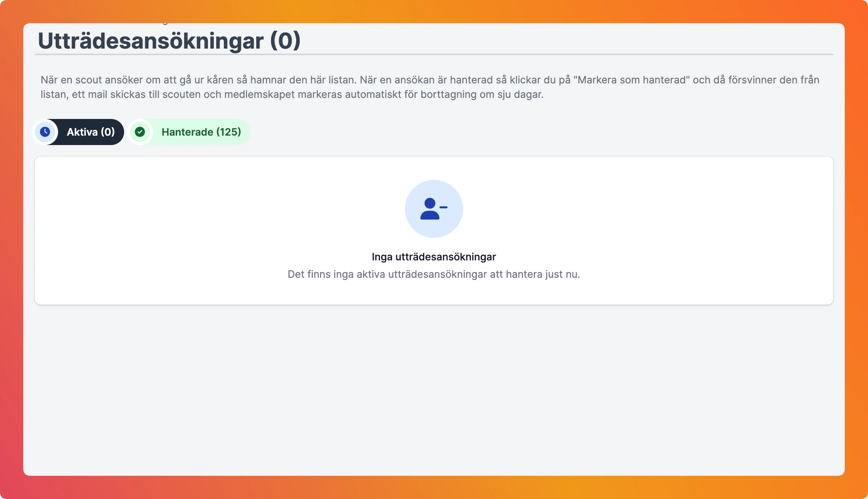The width and height of the screenshot is (868, 499).
Task: Click the '(125)' count on Hanterade tab
Action: click(229, 132)
